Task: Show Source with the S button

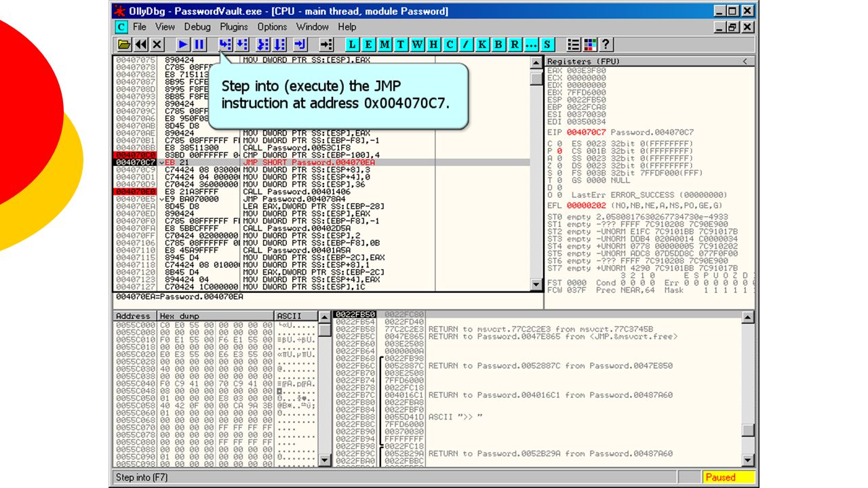Action: 548,45
